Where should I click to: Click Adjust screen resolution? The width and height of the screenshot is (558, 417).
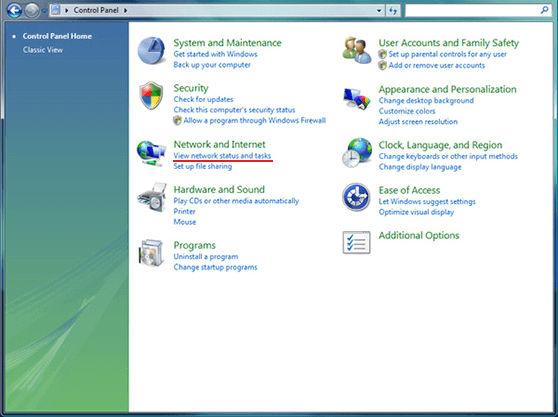tap(418, 122)
